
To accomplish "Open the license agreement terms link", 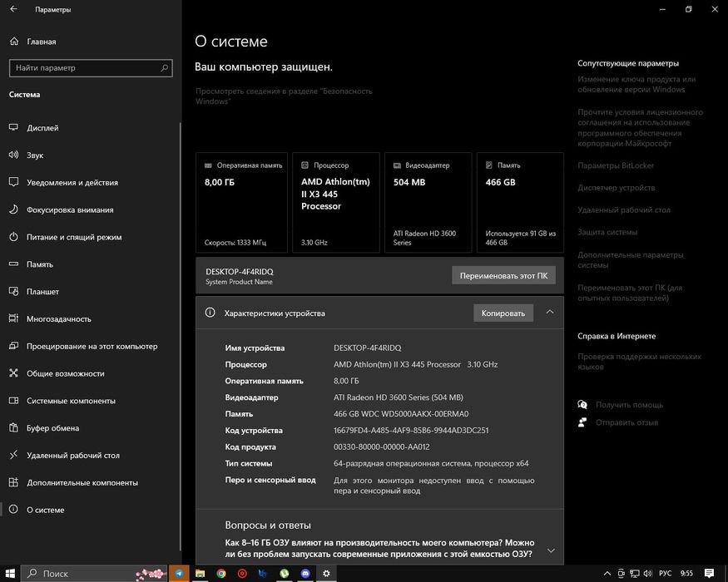I will [641, 128].
